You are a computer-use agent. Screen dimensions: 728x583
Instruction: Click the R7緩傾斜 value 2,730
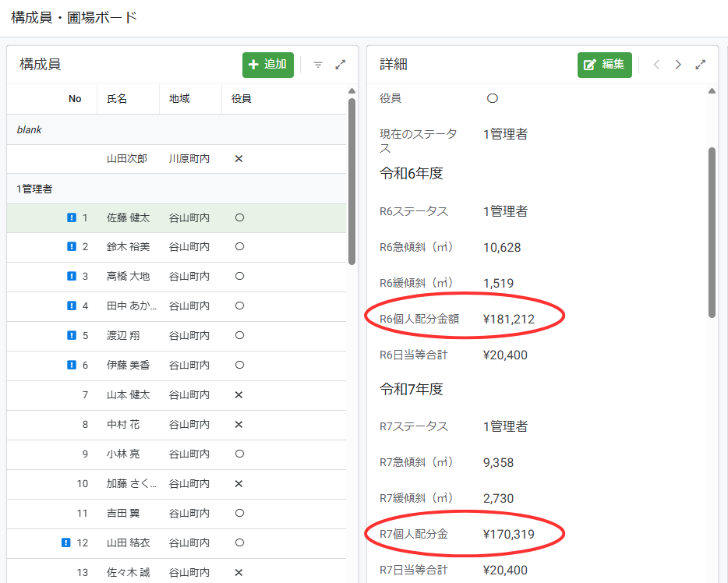coord(498,499)
